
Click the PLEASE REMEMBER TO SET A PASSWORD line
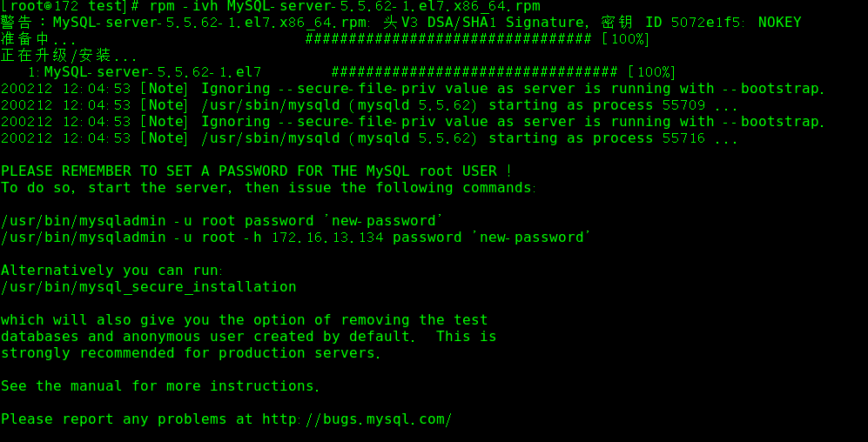click(256, 171)
